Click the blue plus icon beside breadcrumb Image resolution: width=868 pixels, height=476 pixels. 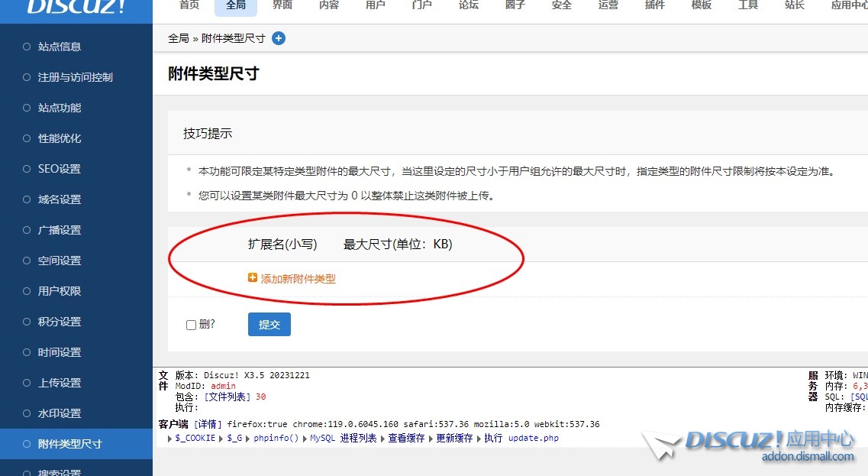(x=279, y=38)
